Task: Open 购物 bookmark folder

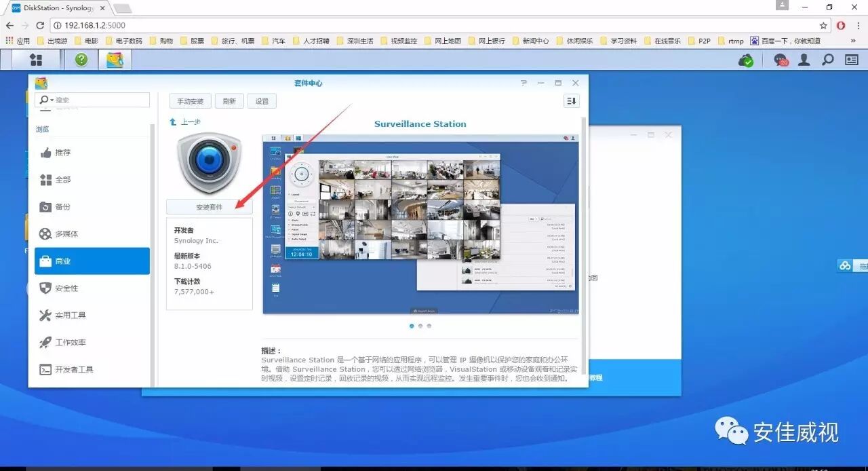Action: point(161,41)
